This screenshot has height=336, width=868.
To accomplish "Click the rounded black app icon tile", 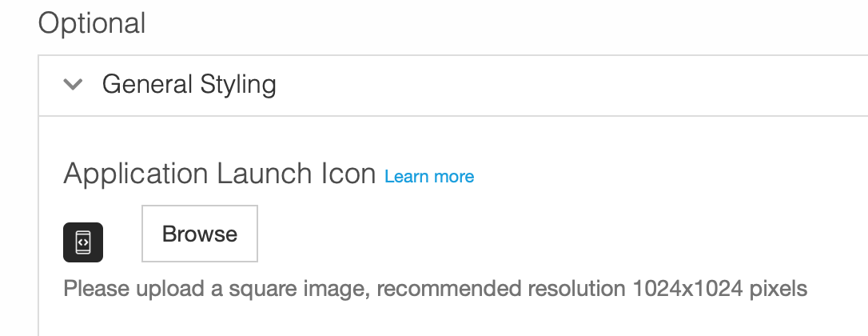I will (83, 242).
